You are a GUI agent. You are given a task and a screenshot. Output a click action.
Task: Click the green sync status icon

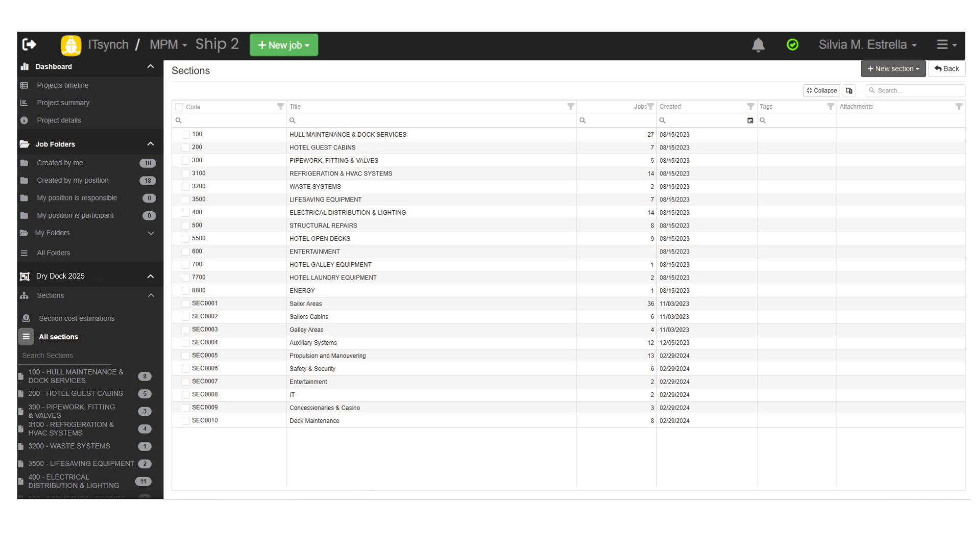[792, 45]
